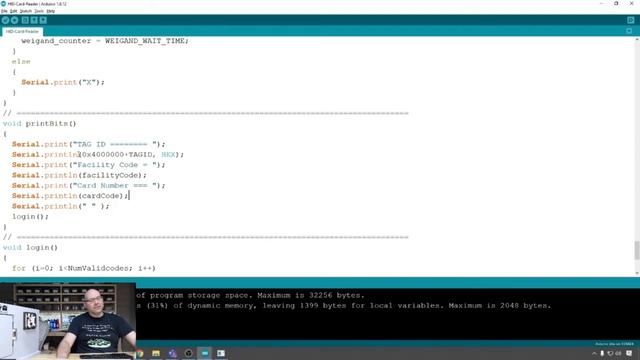Image resolution: width=640 pixels, height=360 pixels.
Task: Open the tab options dropdown arrow
Action: [x=629, y=31]
